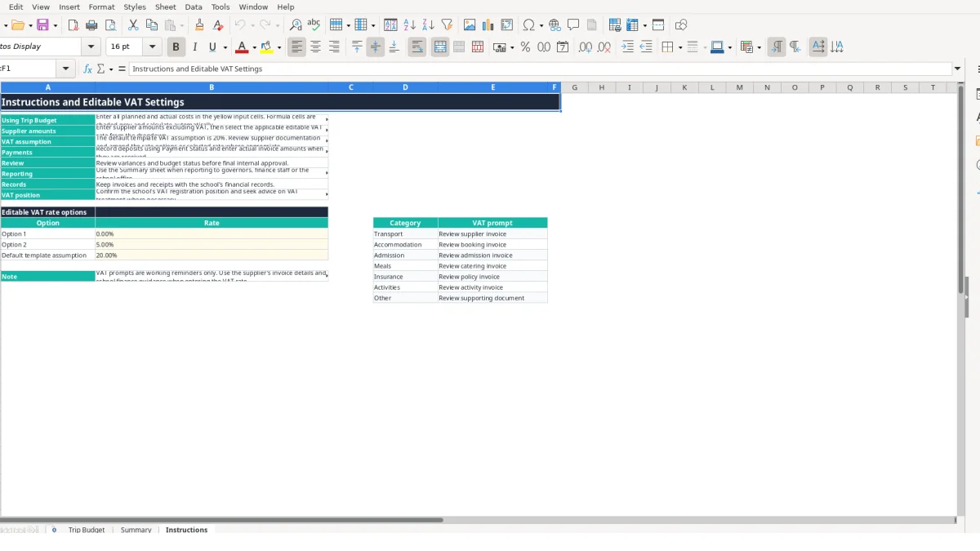Image resolution: width=980 pixels, height=551 pixels.
Task: Toggle Align Right
Action: click(334, 47)
